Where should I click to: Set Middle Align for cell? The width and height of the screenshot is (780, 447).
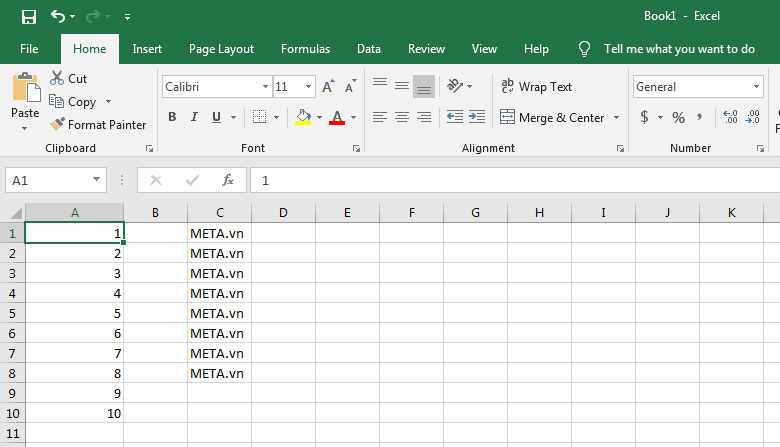point(402,86)
